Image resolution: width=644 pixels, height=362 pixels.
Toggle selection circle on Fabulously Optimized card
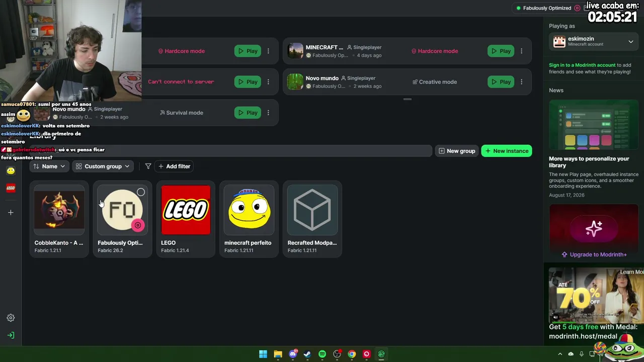click(x=141, y=192)
